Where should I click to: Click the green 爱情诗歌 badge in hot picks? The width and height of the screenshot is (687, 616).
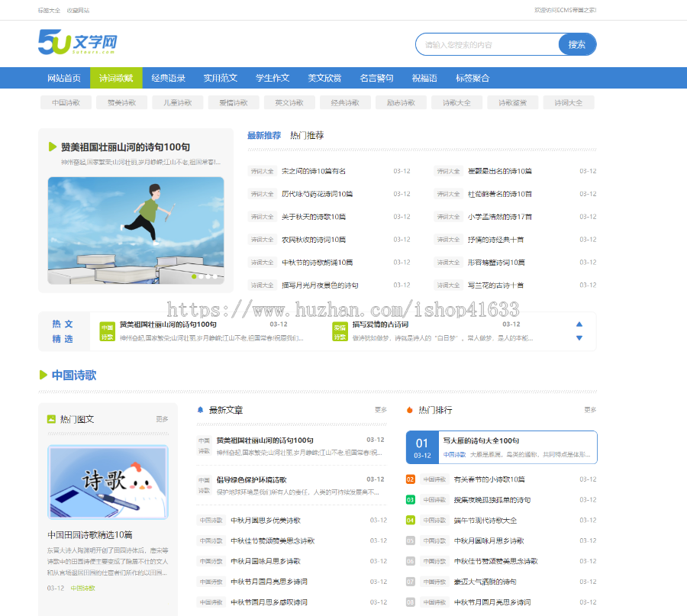tap(340, 332)
